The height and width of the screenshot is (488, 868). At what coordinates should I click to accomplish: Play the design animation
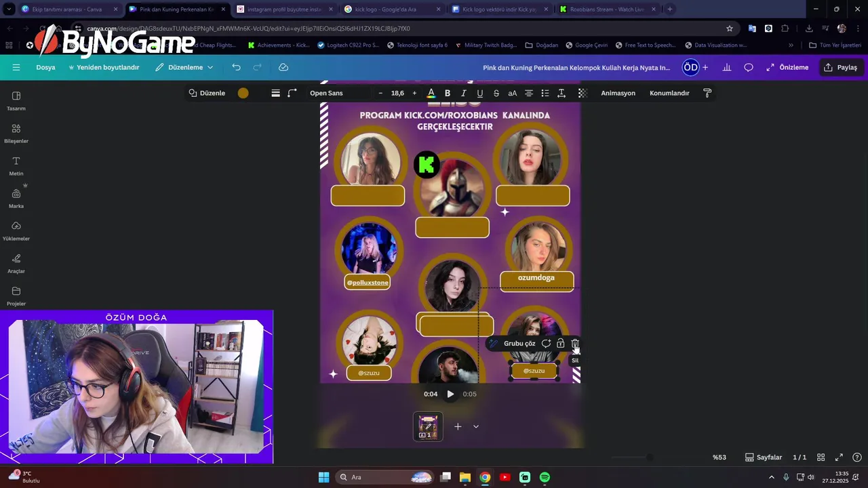[x=450, y=394]
